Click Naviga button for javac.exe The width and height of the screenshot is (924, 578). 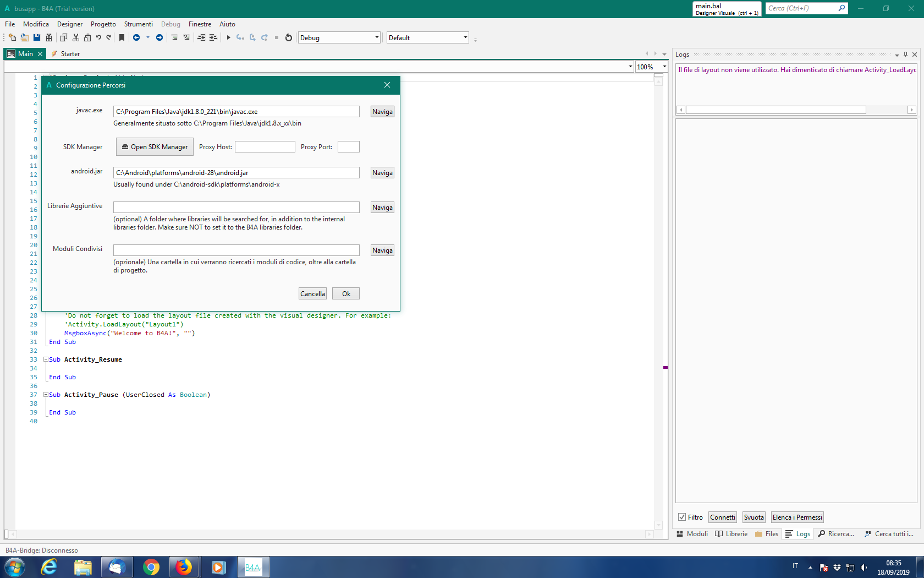click(x=382, y=112)
